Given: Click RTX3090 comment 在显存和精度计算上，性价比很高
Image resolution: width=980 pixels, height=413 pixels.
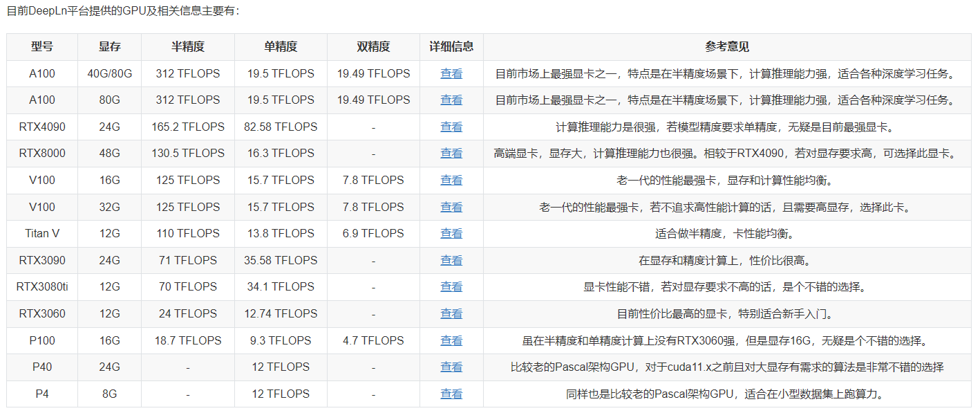Looking at the screenshot, I should pos(727,261).
